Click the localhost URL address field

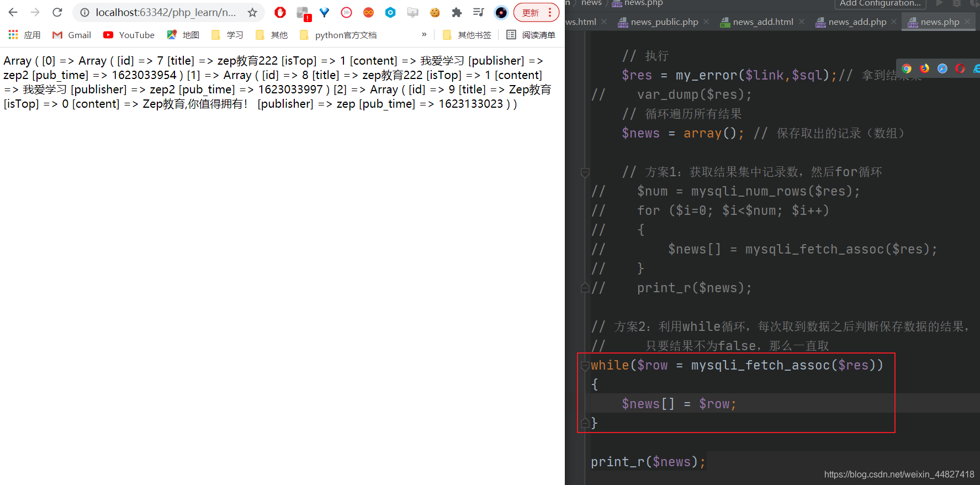coord(166,12)
